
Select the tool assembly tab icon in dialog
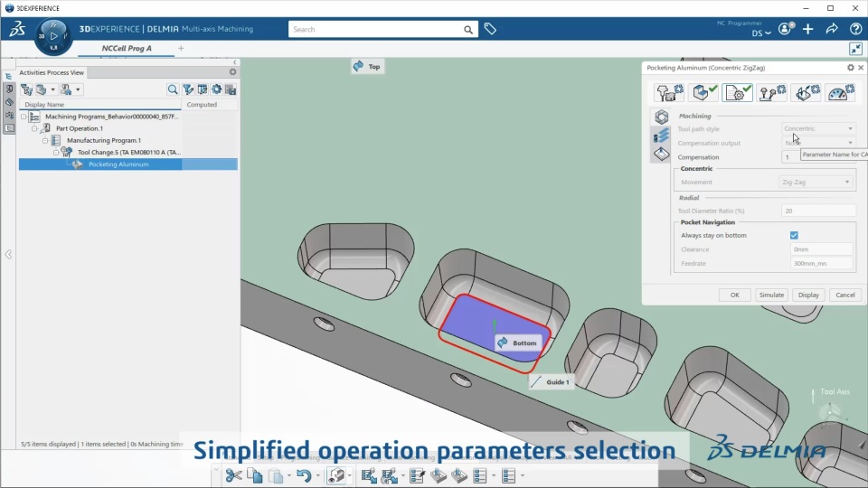pyautogui.click(x=669, y=92)
